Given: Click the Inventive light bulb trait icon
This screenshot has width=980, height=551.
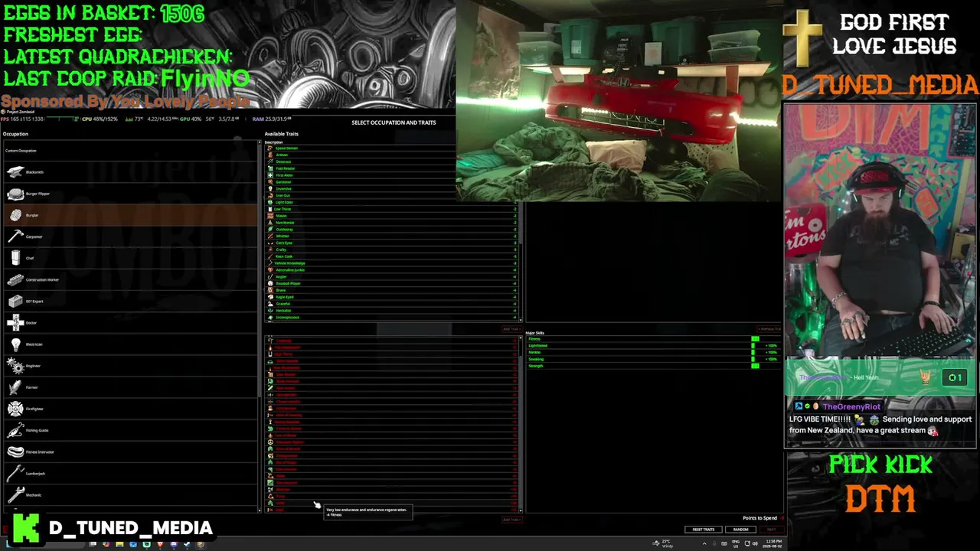Looking at the screenshot, I should click(x=270, y=188).
